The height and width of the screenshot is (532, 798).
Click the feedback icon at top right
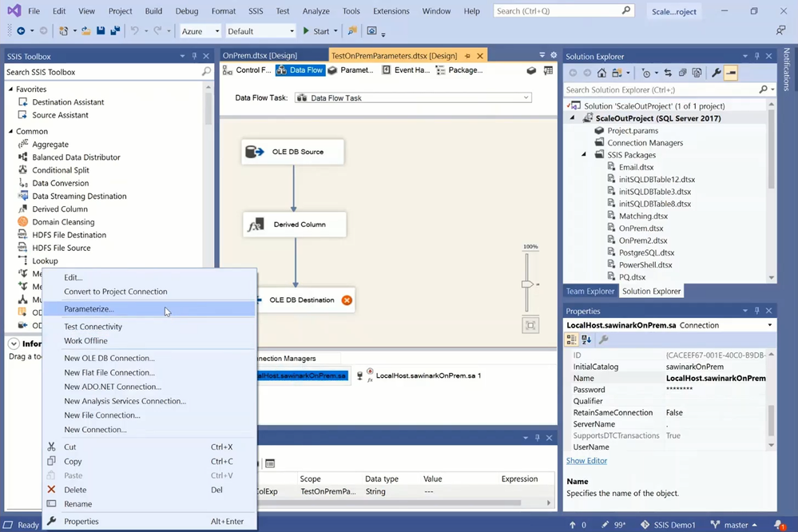(780, 30)
